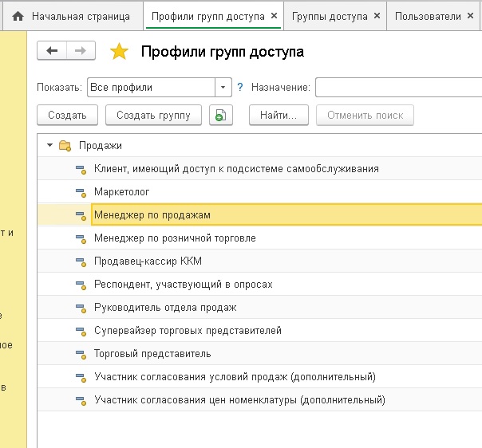482x448 pixels.
Task: Select row Клиент, имеющий доступ к подсистеме самообслуживания
Action: [x=259, y=168]
